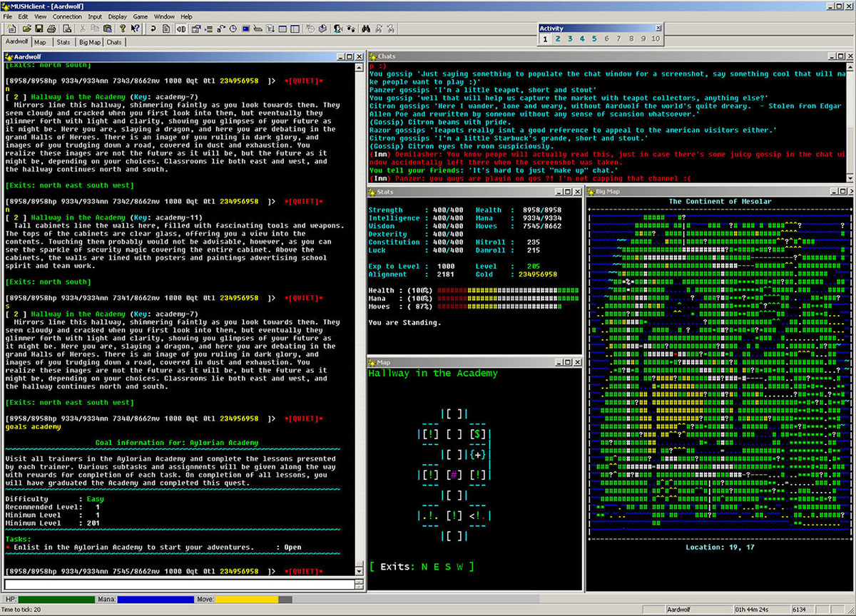Click the command input field in Aardwolf window
Viewport: 856px width, 616px height.
coord(178,585)
